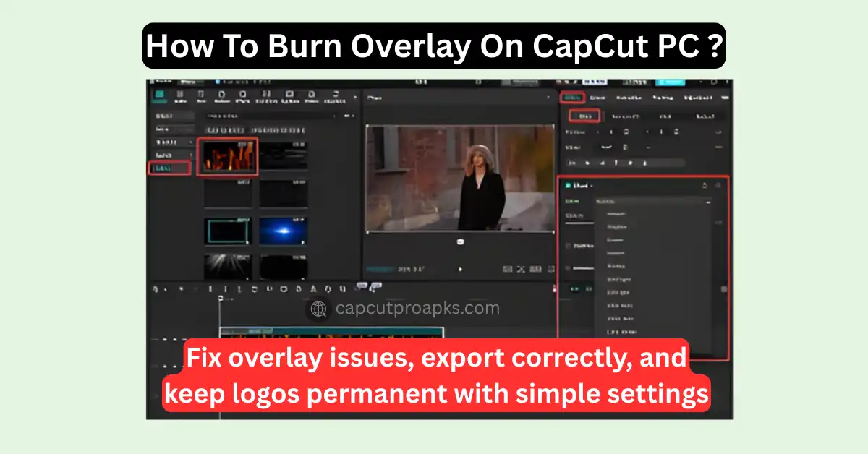
Task: Click the rotate handle below the preview frame
Action: (460, 241)
